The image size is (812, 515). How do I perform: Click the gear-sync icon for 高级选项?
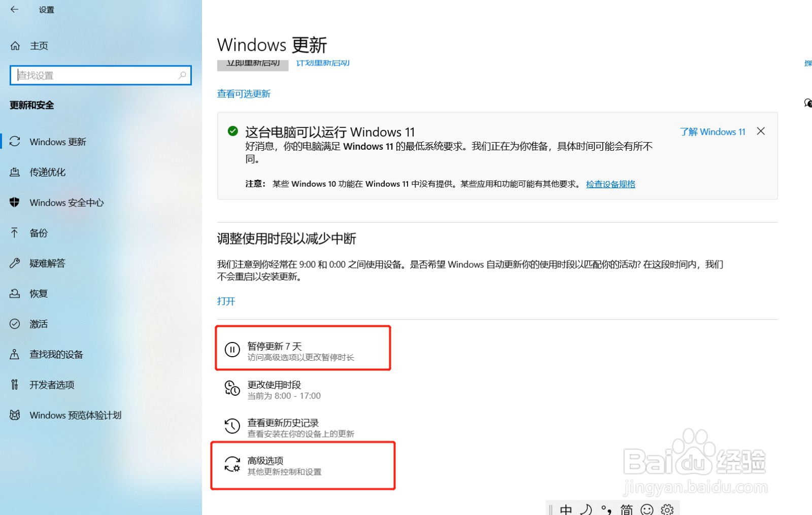click(x=232, y=464)
